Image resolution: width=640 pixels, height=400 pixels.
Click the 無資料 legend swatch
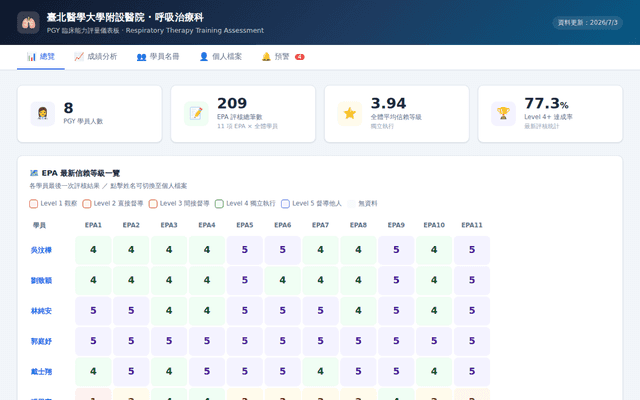coord(351,204)
